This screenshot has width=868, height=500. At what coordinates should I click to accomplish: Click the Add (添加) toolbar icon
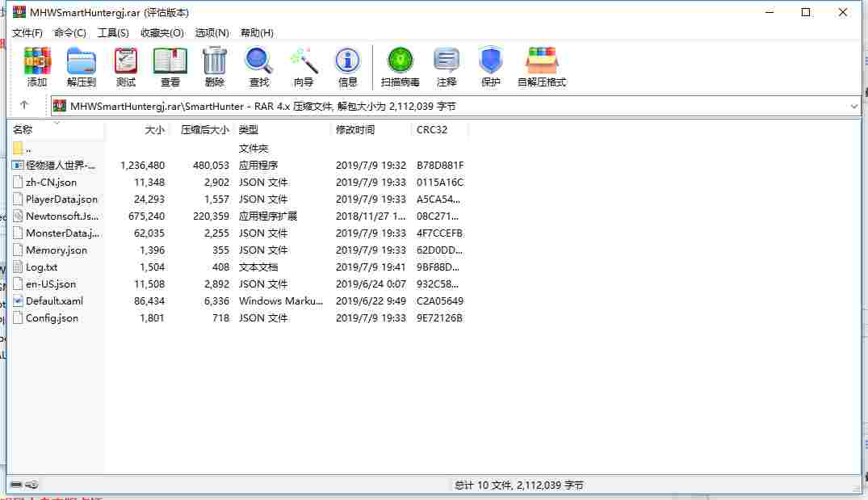click(37, 61)
